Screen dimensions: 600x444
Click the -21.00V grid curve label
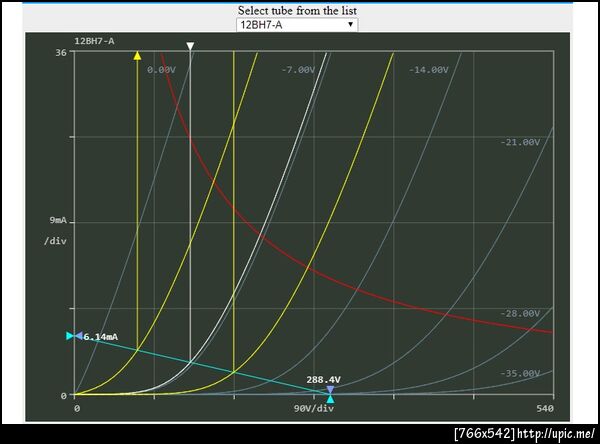coord(520,142)
